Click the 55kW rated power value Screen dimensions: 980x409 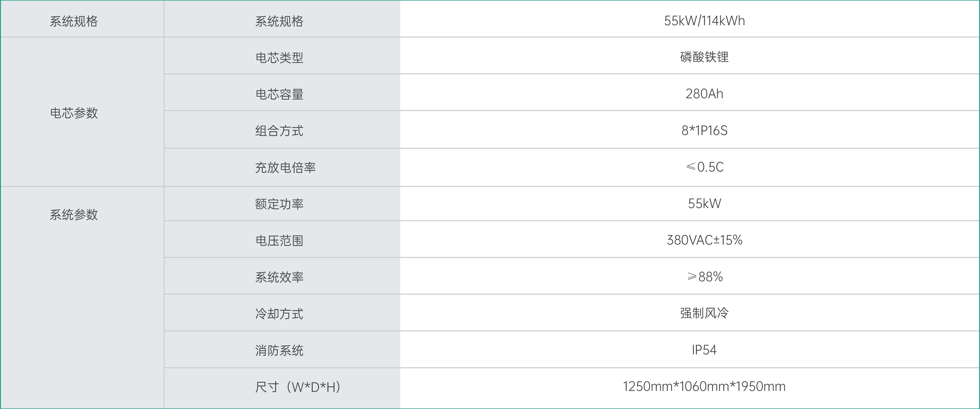pos(704,203)
